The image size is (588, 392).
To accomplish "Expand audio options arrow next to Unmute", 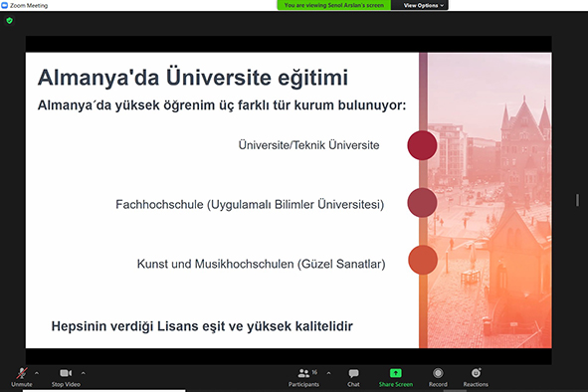I will (37, 373).
